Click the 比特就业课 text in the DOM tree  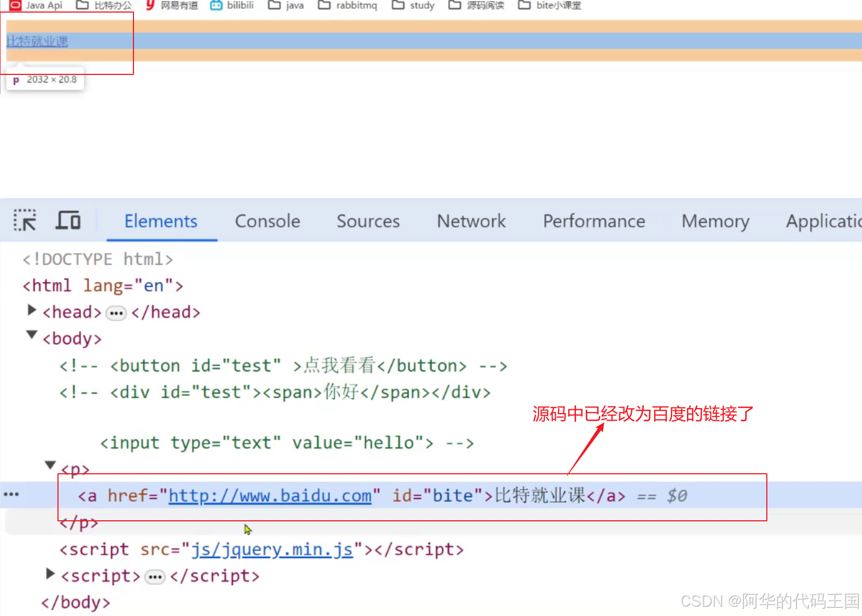[x=540, y=496]
